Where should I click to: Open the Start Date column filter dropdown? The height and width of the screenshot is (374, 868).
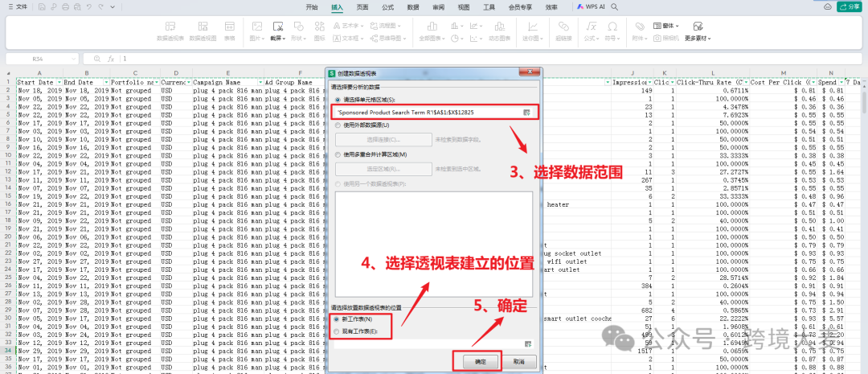(x=59, y=82)
